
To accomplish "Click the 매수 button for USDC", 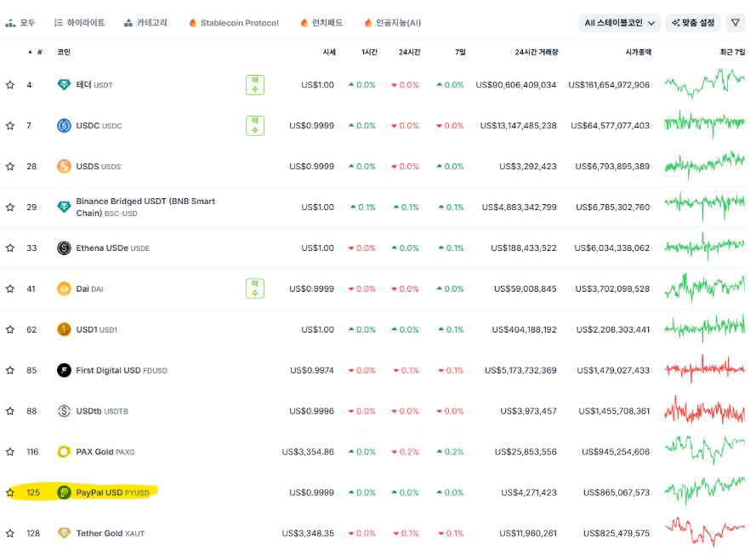I will click(255, 125).
